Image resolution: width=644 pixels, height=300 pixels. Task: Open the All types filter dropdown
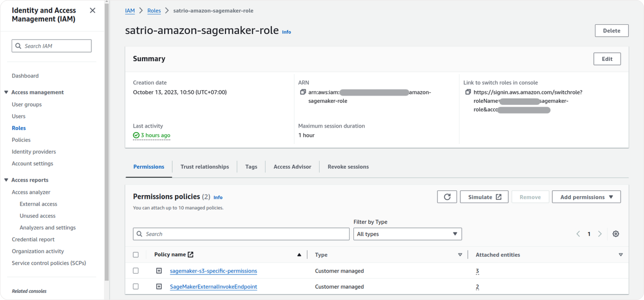(x=407, y=234)
